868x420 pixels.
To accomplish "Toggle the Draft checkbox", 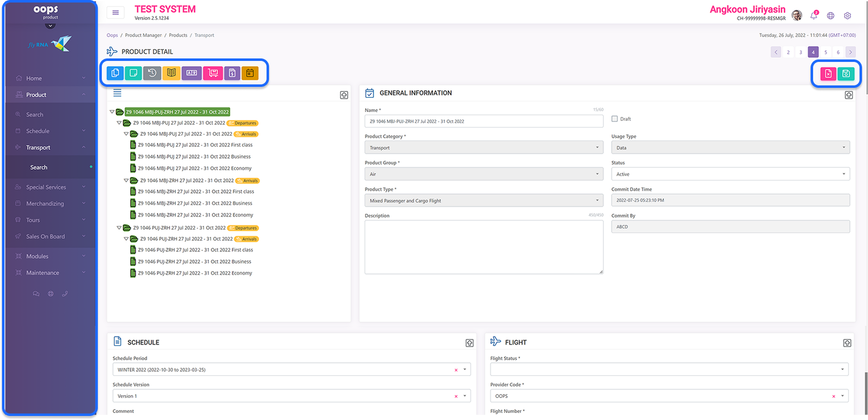I will coord(615,119).
